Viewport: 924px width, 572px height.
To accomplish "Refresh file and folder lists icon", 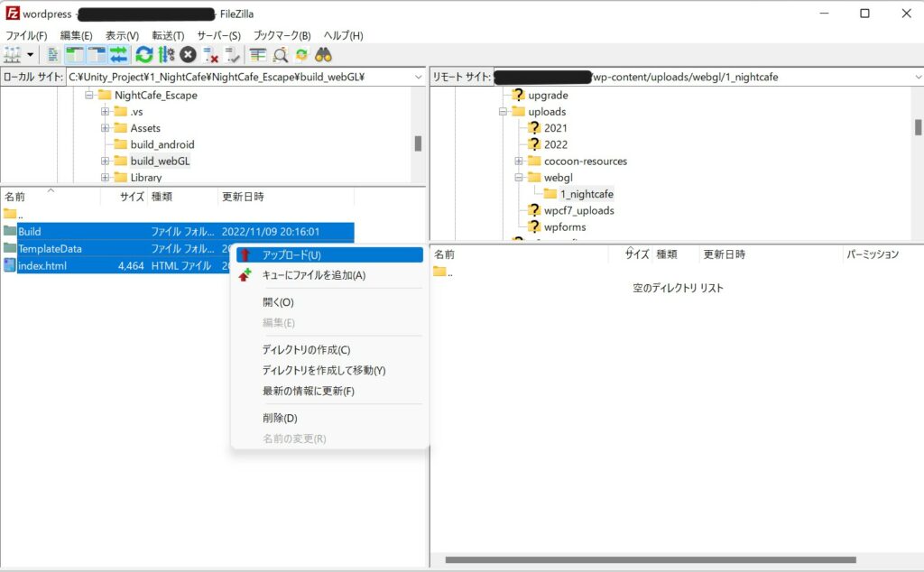I will [x=143, y=55].
